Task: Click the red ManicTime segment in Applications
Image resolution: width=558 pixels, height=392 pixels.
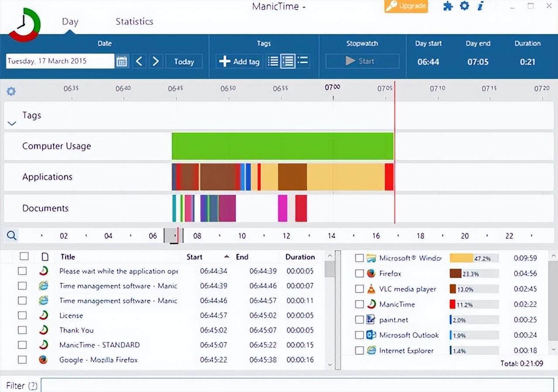Action: [x=389, y=177]
